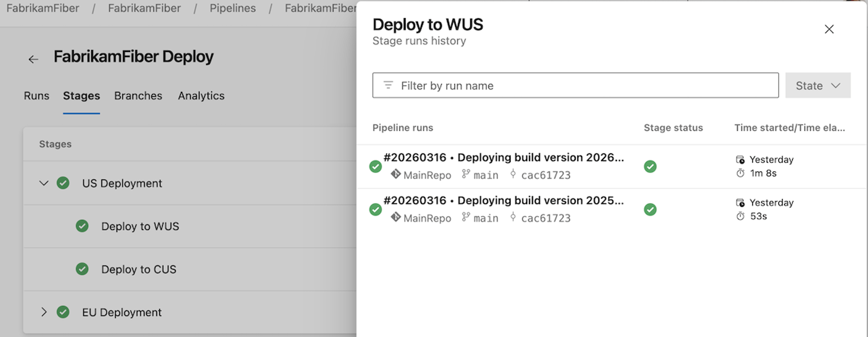Viewport: 868px width, 337px height.
Task: Click the FabrikamFiber Deploy page title
Action: click(x=134, y=57)
